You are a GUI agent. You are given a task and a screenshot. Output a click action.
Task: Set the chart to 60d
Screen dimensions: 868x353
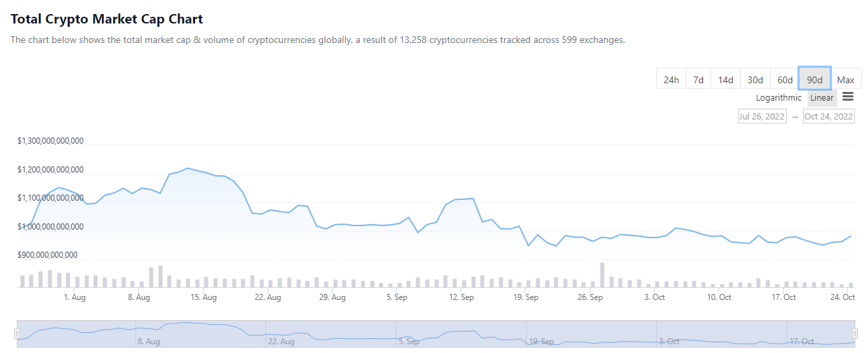[785, 80]
